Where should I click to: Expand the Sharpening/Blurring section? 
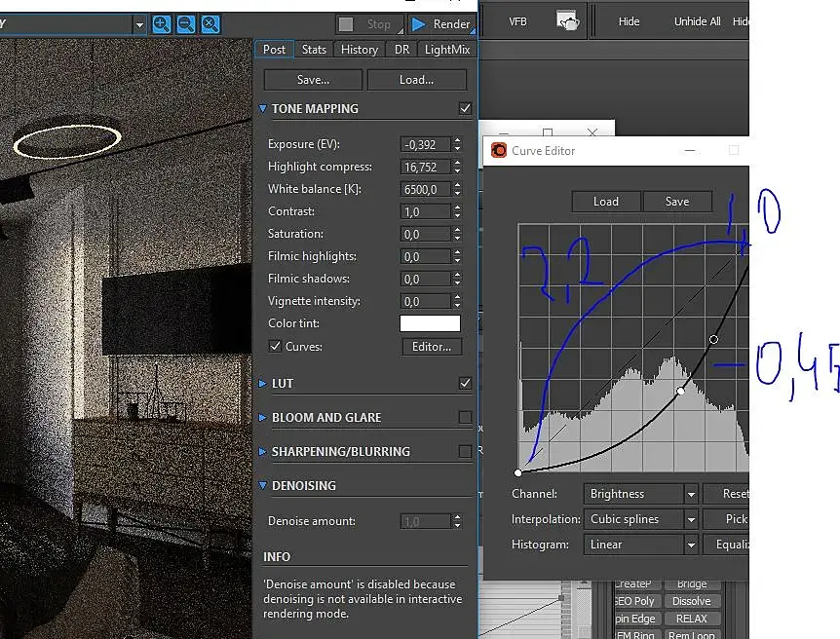[x=263, y=452]
